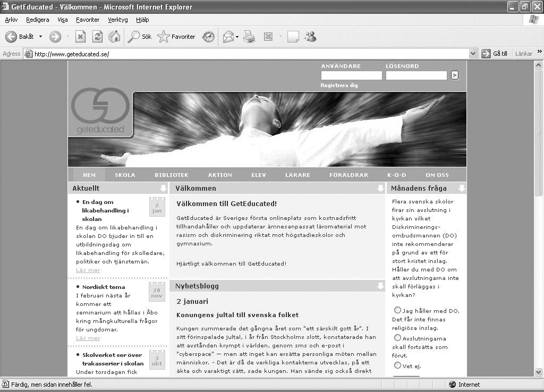Refresh the page with the reload icon
The width and height of the screenshot is (544, 392).
98,37
